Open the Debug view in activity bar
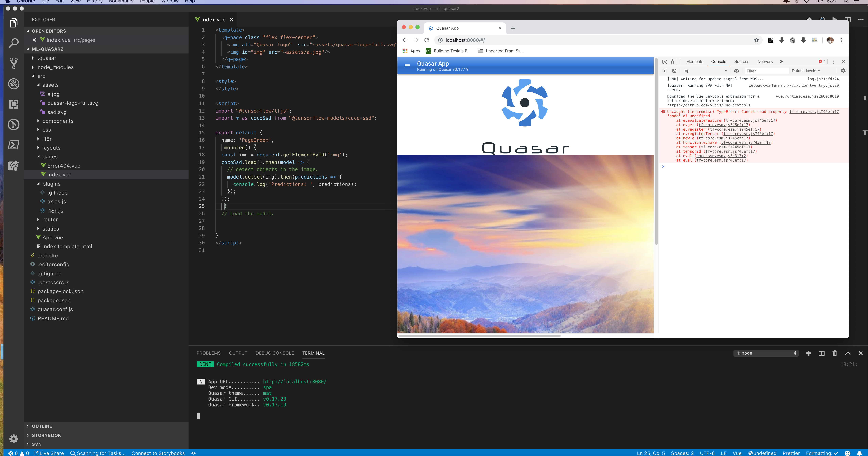 (x=13, y=84)
